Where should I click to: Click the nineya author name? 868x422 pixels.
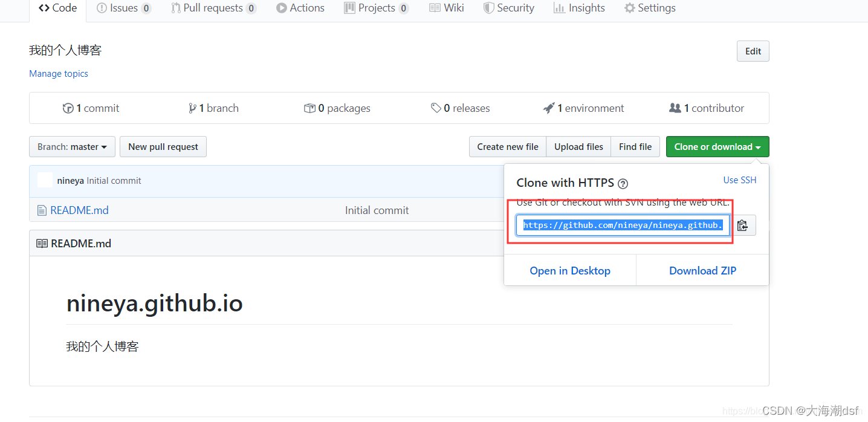pos(71,181)
